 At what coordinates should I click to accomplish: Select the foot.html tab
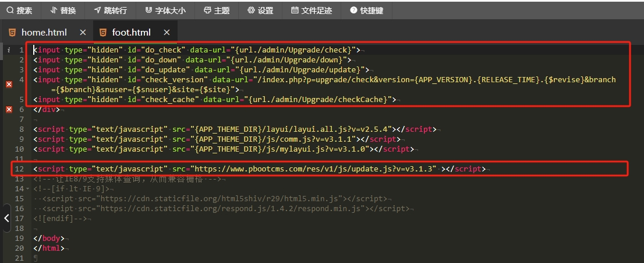coord(132,33)
